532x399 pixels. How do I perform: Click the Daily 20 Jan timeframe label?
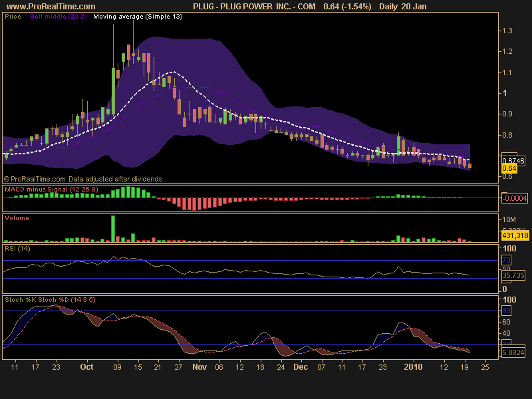coord(403,7)
